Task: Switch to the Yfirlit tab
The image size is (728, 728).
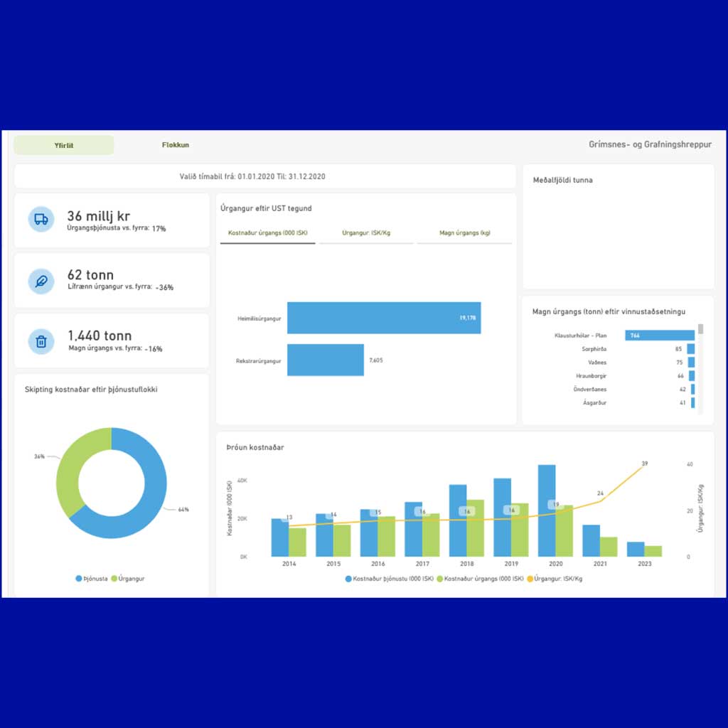Action: (64, 145)
